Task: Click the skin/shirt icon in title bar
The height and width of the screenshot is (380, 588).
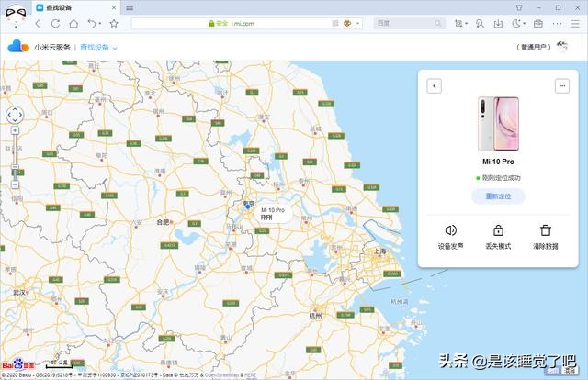Action: pos(519,7)
